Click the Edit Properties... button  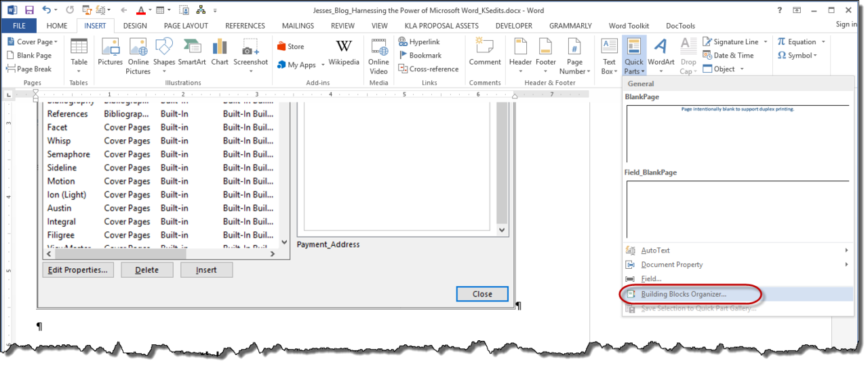click(77, 270)
